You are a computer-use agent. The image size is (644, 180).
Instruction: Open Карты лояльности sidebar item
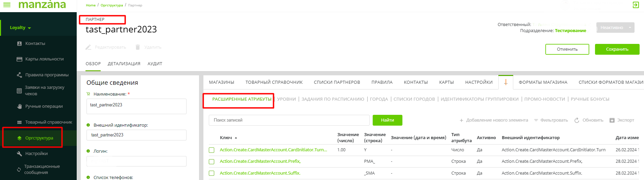tap(44, 59)
